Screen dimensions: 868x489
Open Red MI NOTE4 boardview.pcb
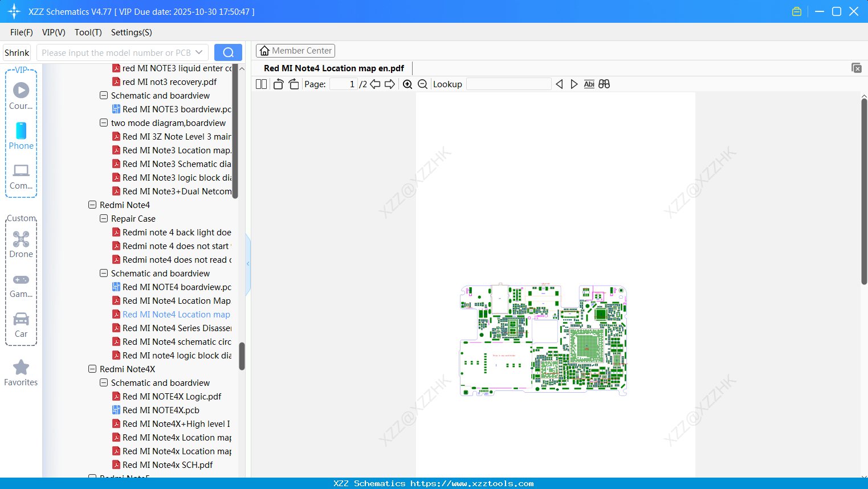(x=172, y=287)
